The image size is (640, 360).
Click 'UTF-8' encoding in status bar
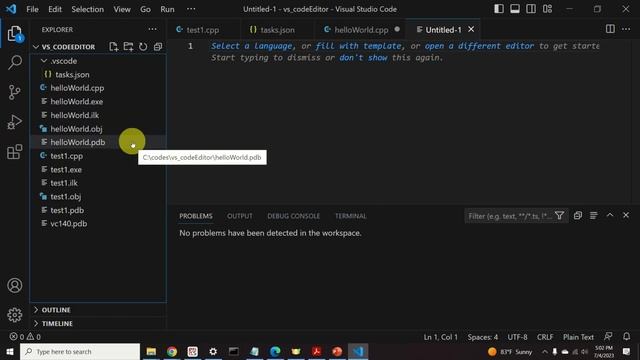coord(517,337)
